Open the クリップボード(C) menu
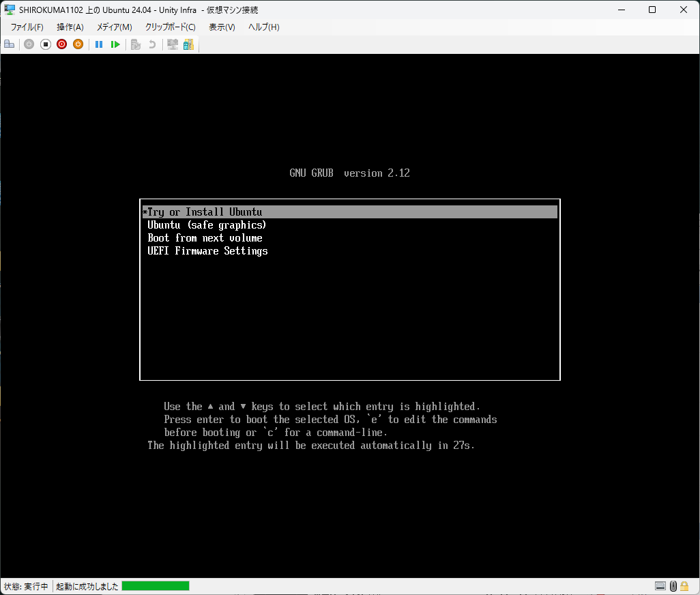700x595 pixels. pyautogui.click(x=170, y=27)
